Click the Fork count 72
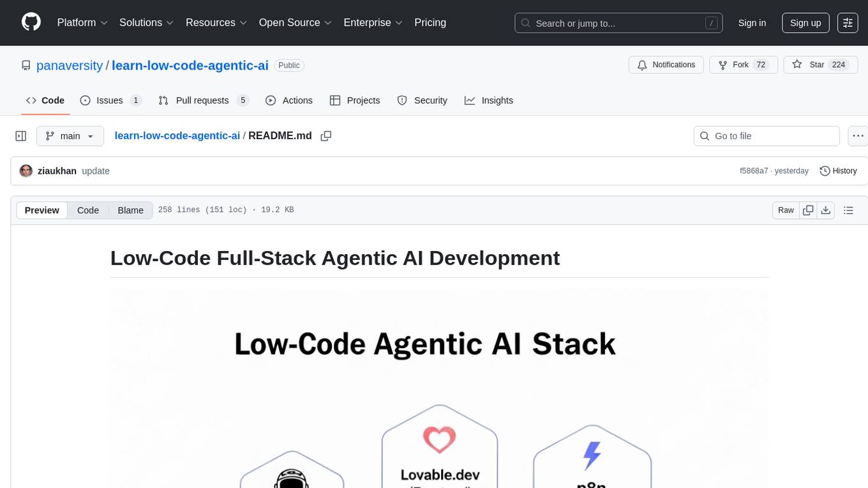 [760, 65]
